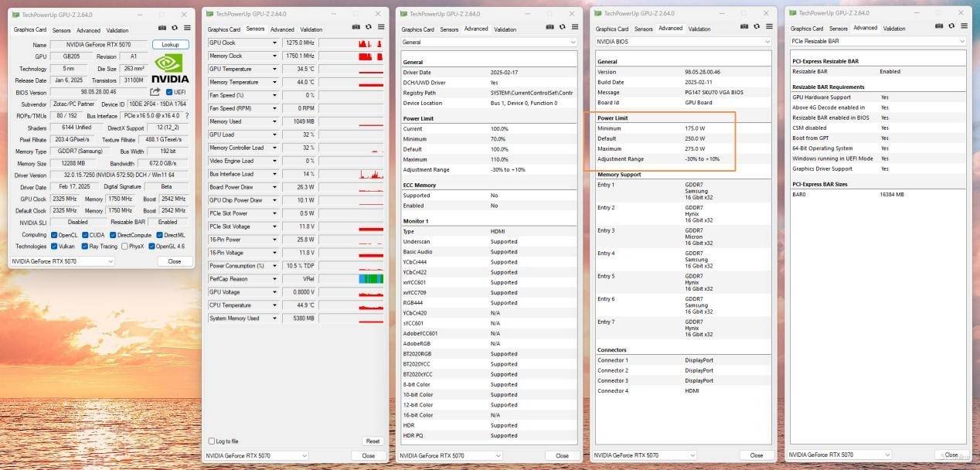980x470 pixels.
Task: Open the Validation tab in the Graphics Card window
Action: (x=117, y=31)
